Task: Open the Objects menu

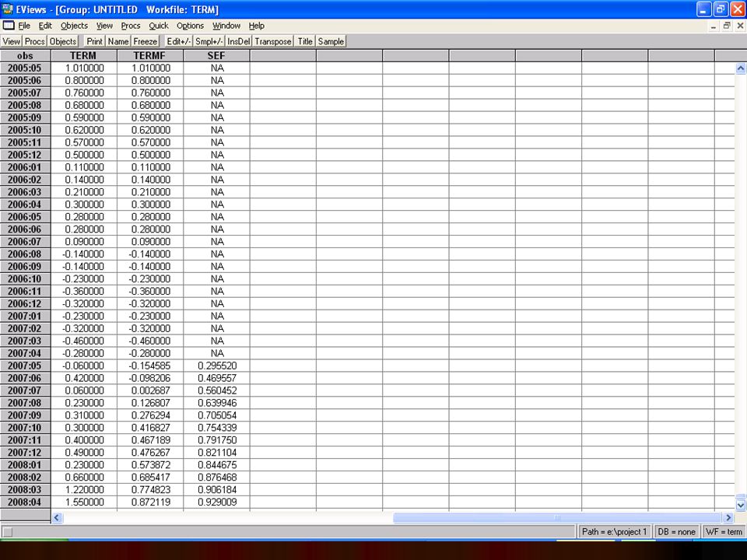Action: [75, 26]
